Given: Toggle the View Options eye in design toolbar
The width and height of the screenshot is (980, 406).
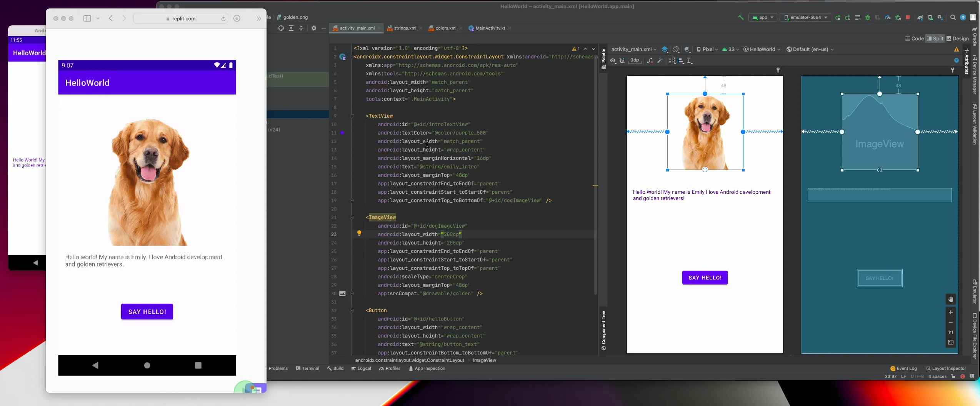Looking at the screenshot, I should tap(613, 61).
